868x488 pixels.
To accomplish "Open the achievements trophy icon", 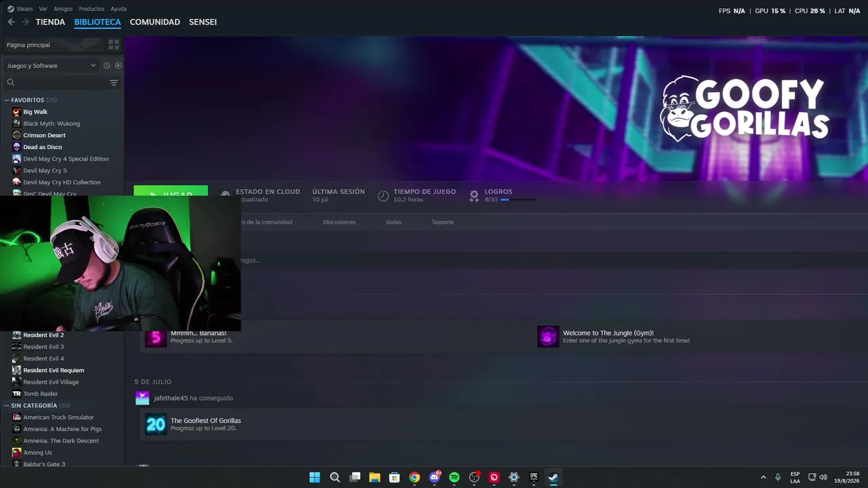I will [x=474, y=196].
